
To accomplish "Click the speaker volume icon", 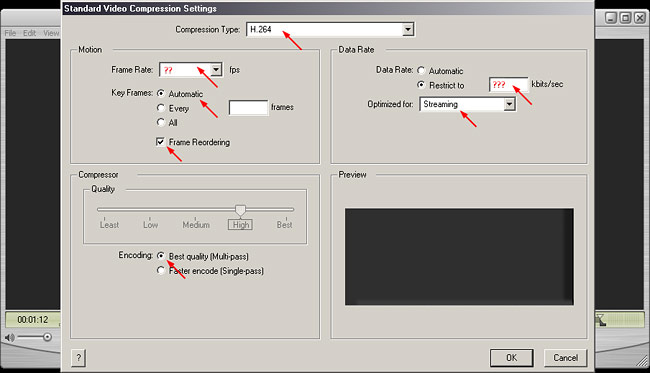I will pyautogui.click(x=9, y=337).
